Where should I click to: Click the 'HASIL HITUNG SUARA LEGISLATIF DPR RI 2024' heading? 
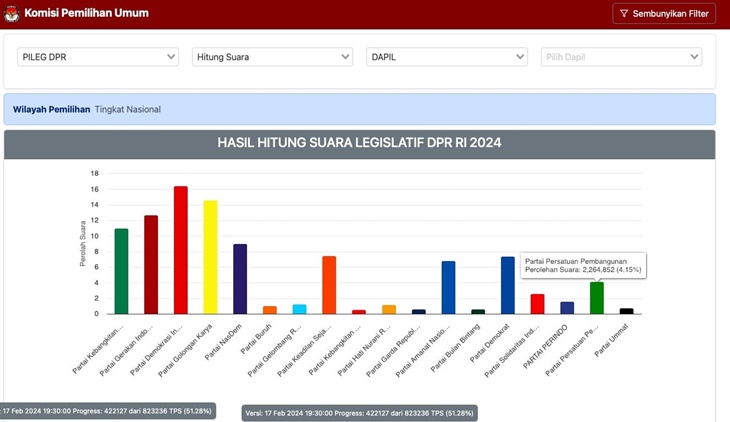click(x=359, y=143)
